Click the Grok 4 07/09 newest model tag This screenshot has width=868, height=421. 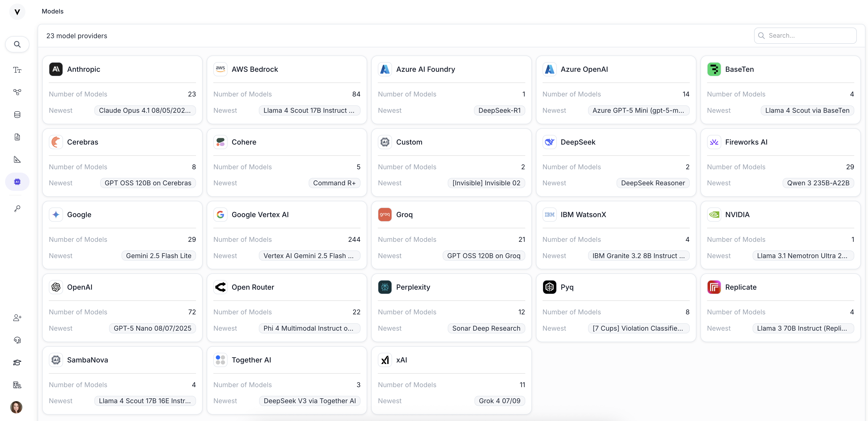tap(499, 401)
